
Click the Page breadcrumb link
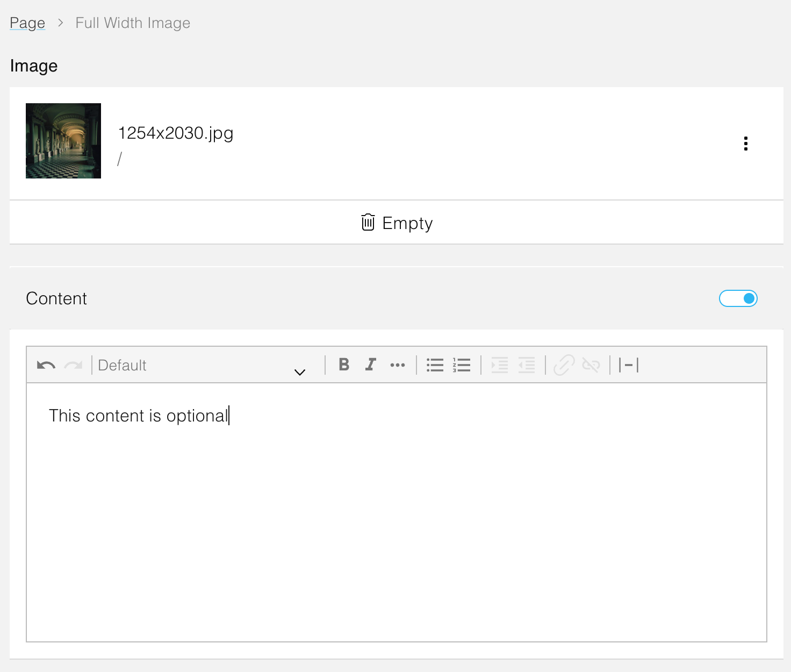click(x=27, y=23)
